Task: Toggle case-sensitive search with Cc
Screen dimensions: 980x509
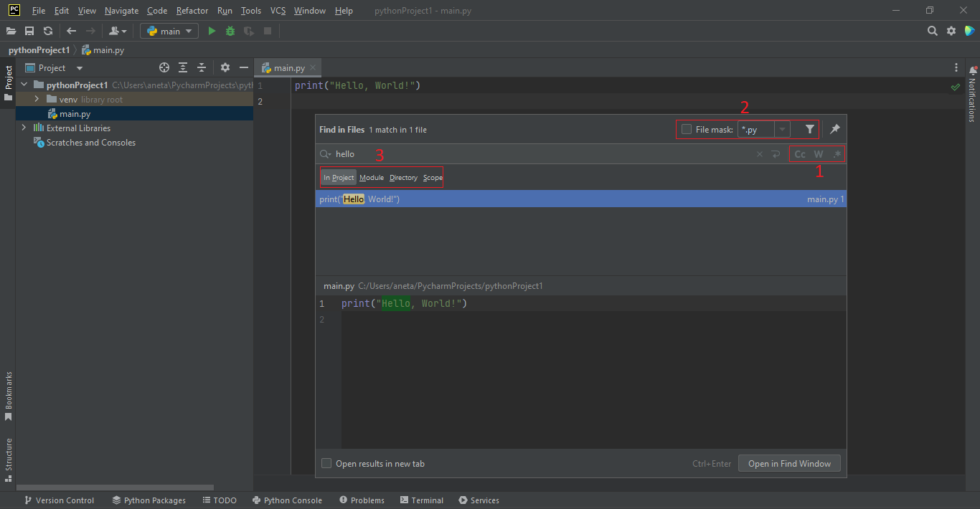Action: [799, 153]
